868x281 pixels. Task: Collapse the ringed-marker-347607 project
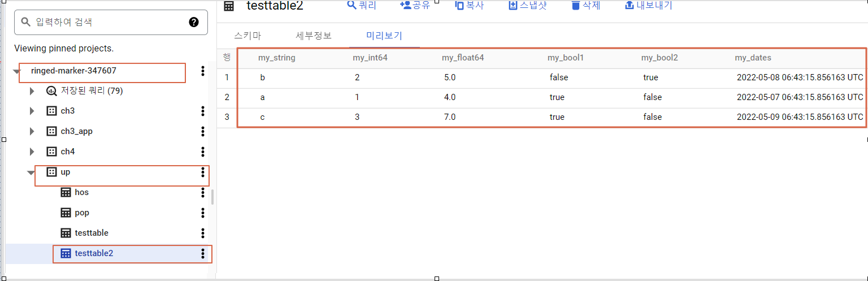pos(17,71)
